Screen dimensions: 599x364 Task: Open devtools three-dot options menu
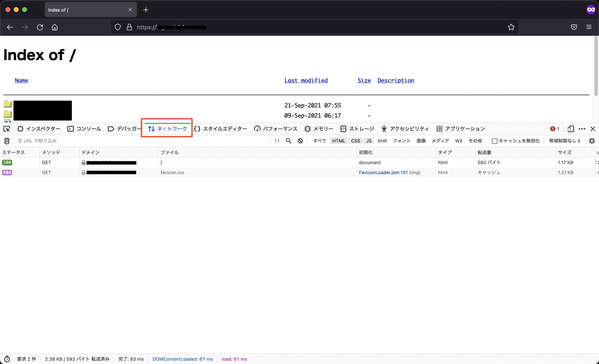(582, 129)
